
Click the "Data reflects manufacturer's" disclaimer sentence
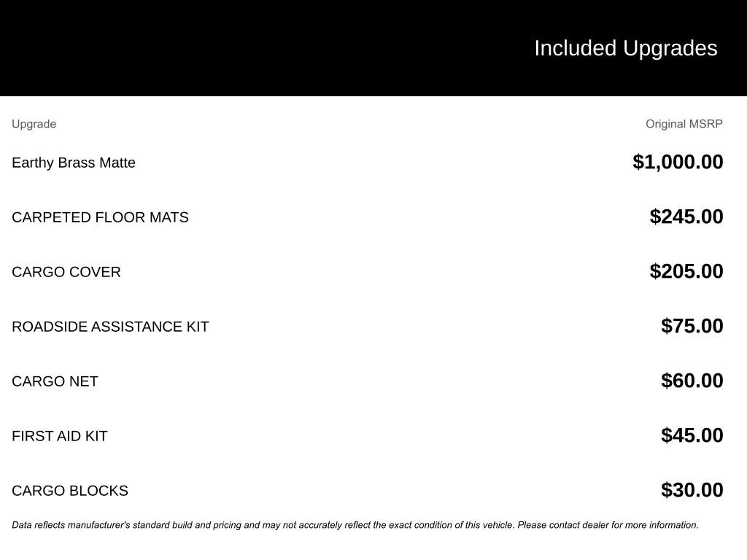click(263, 525)
